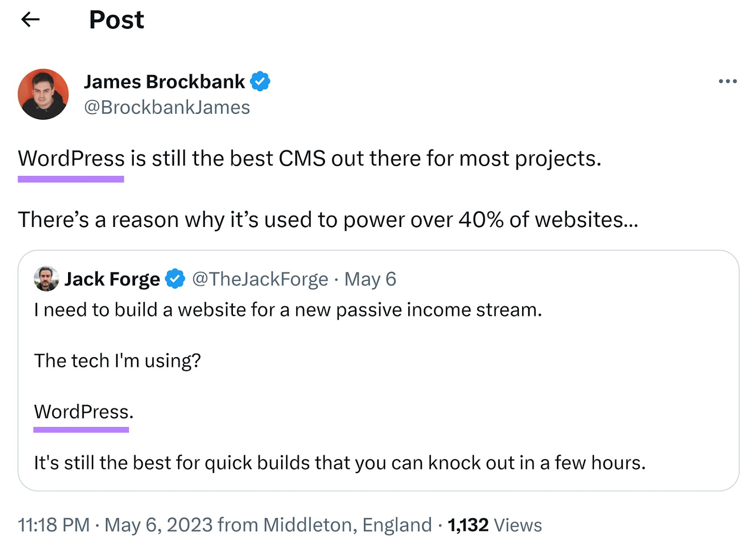Click the @TheJackForge handle

click(260, 279)
